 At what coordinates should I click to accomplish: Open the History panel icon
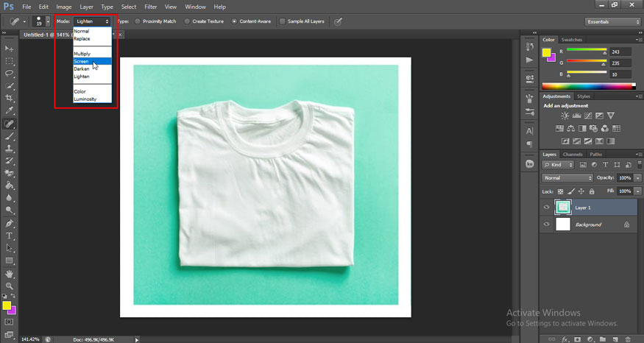[529, 47]
